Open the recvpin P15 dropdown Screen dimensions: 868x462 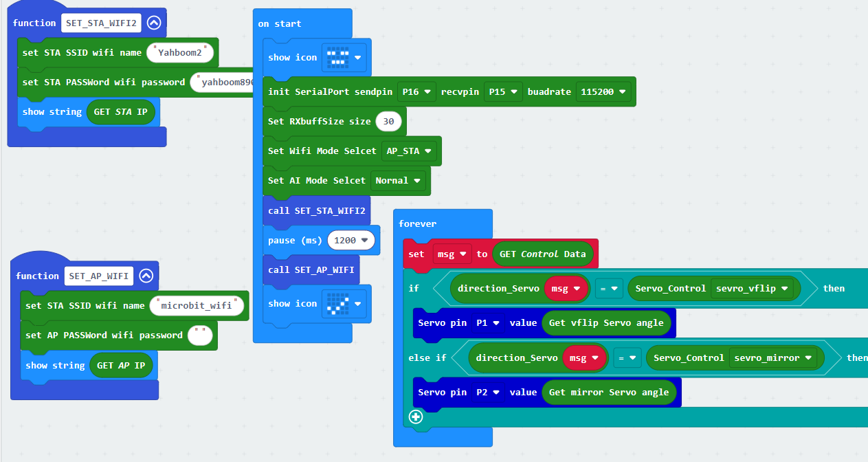coord(503,91)
